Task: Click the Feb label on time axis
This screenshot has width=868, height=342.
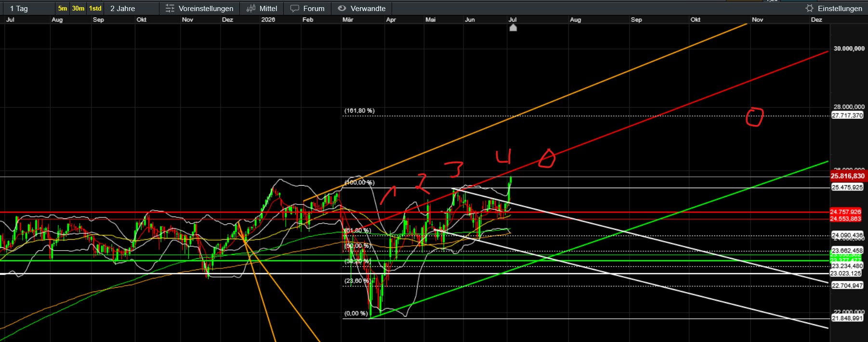Action: point(308,20)
